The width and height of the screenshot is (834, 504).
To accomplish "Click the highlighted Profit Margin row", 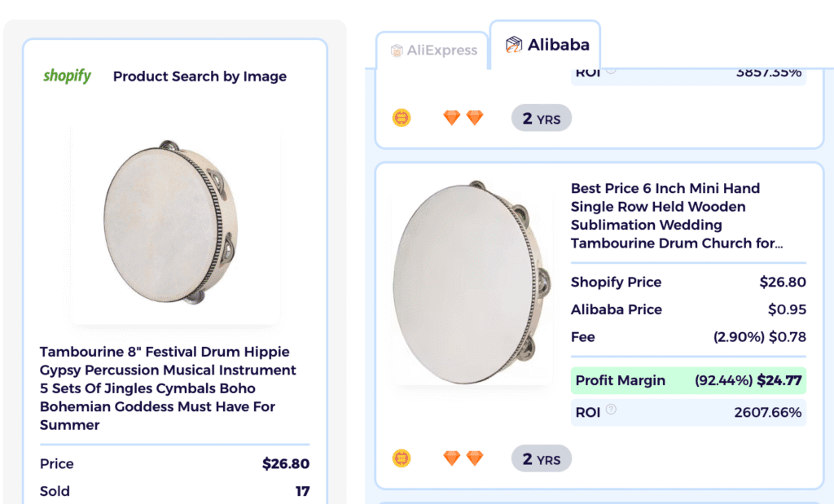I will [x=688, y=380].
